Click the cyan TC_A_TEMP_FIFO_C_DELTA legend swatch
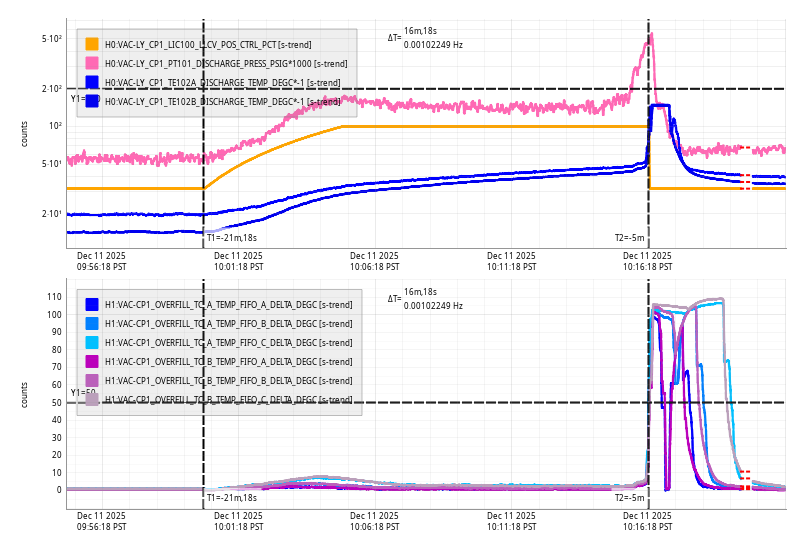The width and height of the screenshot is (804, 551). click(x=92, y=342)
